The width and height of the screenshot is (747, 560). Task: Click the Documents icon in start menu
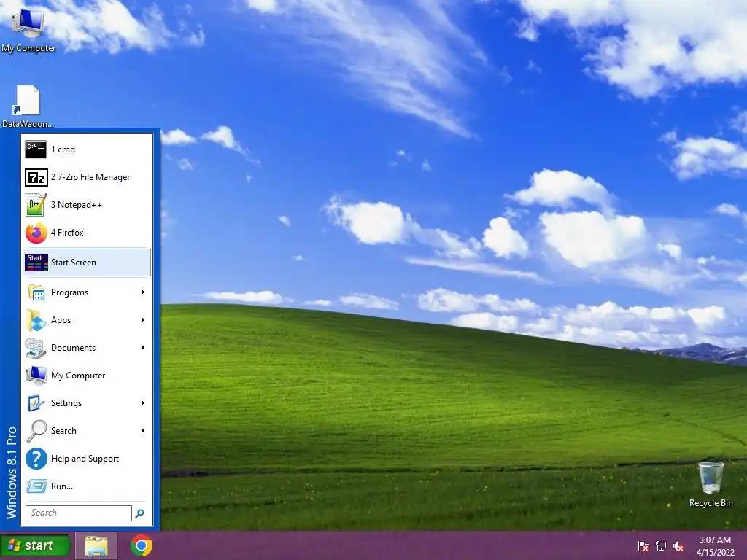(36, 348)
